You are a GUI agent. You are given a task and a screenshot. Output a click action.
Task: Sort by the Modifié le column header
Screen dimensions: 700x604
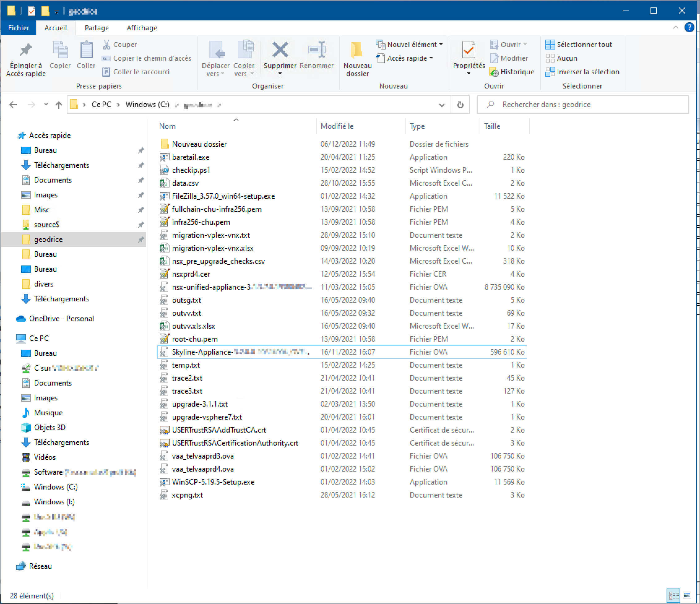pos(337,126)
